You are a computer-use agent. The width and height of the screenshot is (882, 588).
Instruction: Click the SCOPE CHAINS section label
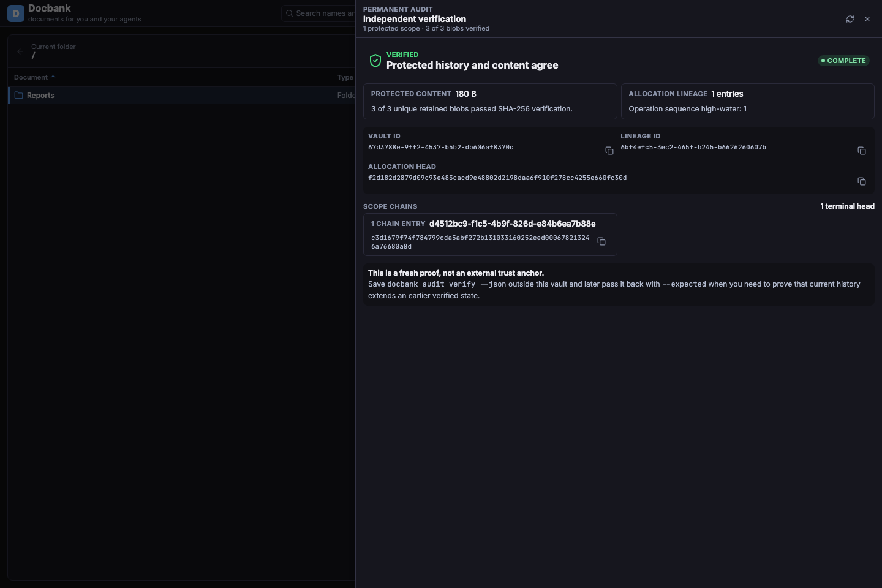click(390, 206)
